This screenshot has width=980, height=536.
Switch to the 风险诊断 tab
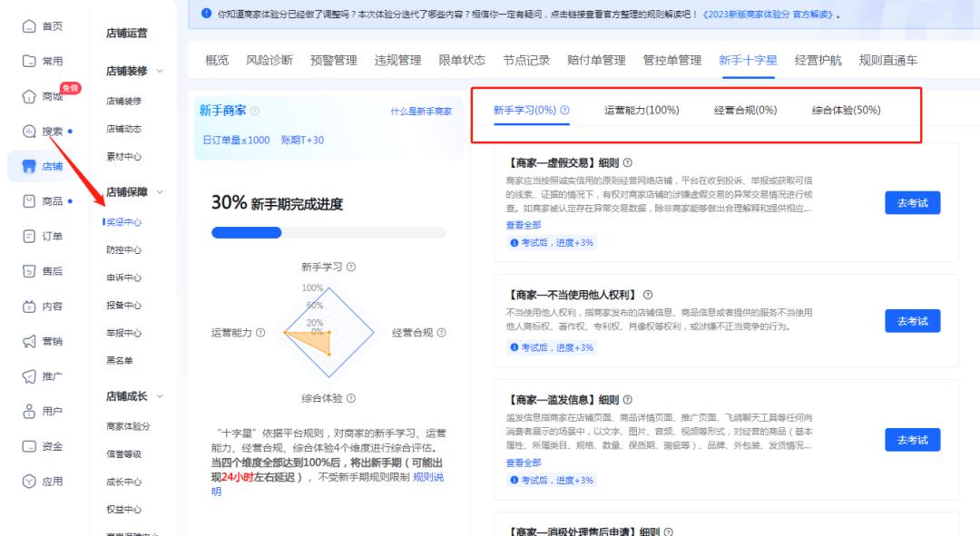269,60
